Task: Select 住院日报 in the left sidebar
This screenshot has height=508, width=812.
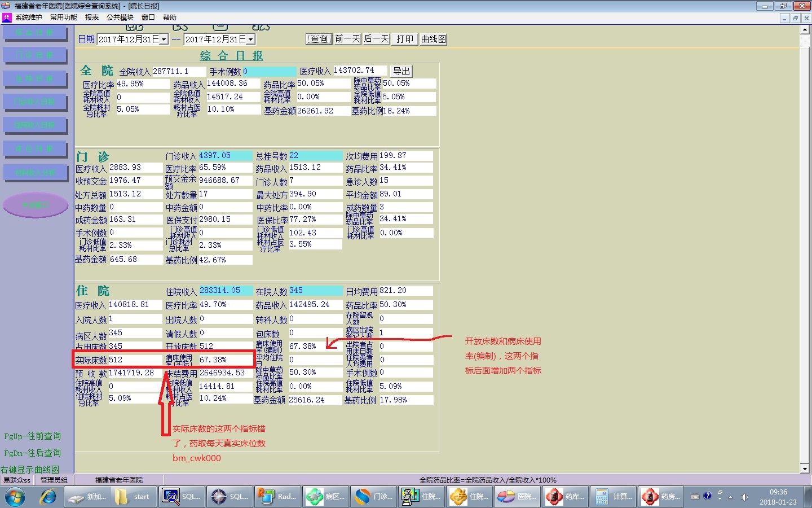Action: pos(35,78)
